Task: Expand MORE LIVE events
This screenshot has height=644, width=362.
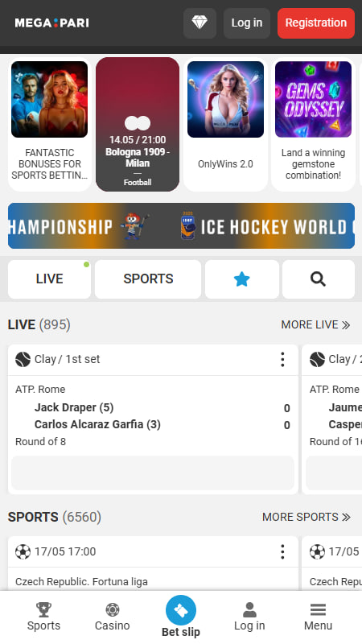Action: (x=315, y=324)
